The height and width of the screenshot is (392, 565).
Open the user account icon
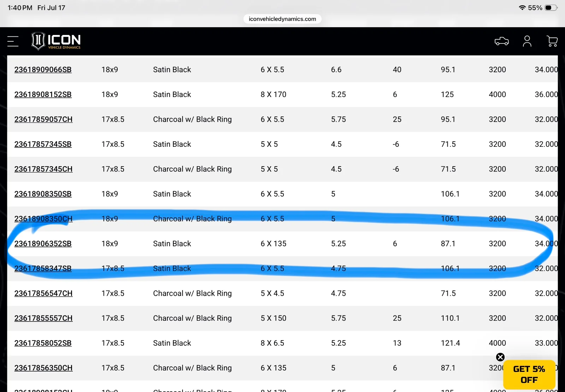click(527, 41)
